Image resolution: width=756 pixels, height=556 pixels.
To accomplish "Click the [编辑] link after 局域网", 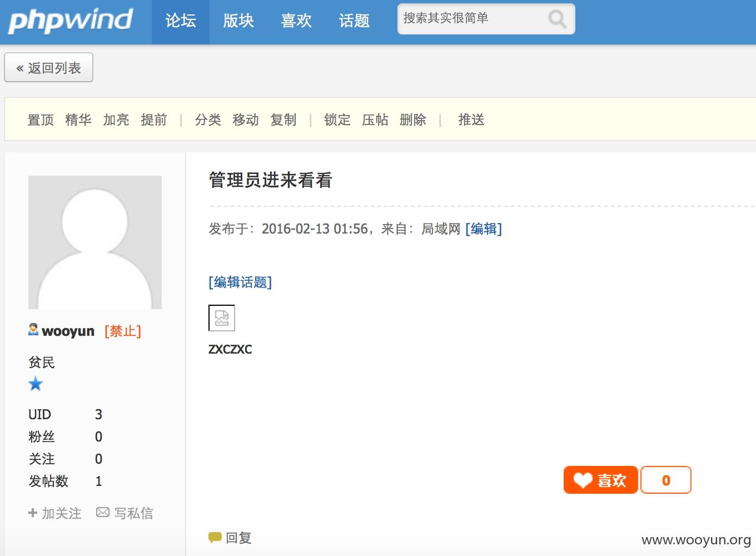I will (x=484, y=229).
